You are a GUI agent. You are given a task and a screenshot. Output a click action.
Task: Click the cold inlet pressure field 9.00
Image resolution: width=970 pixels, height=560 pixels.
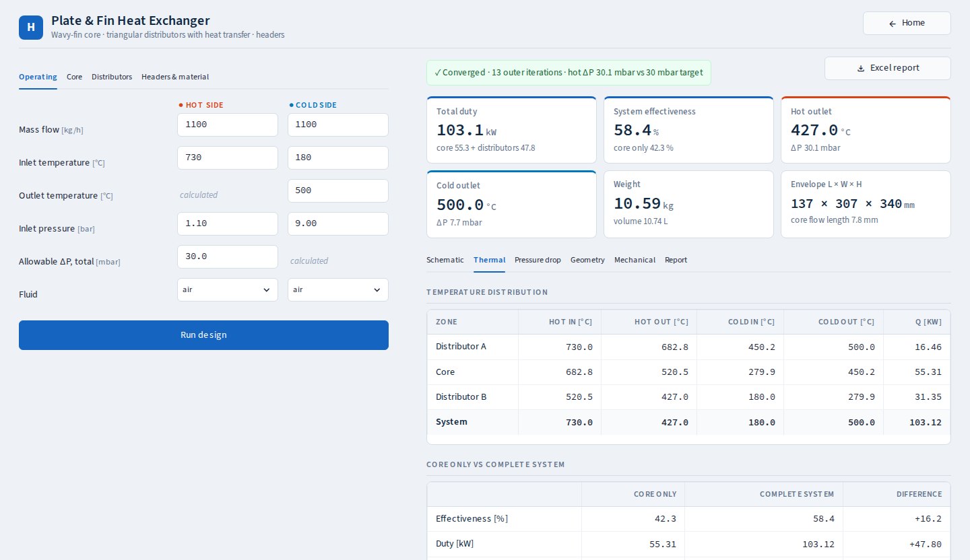[338, 223]
